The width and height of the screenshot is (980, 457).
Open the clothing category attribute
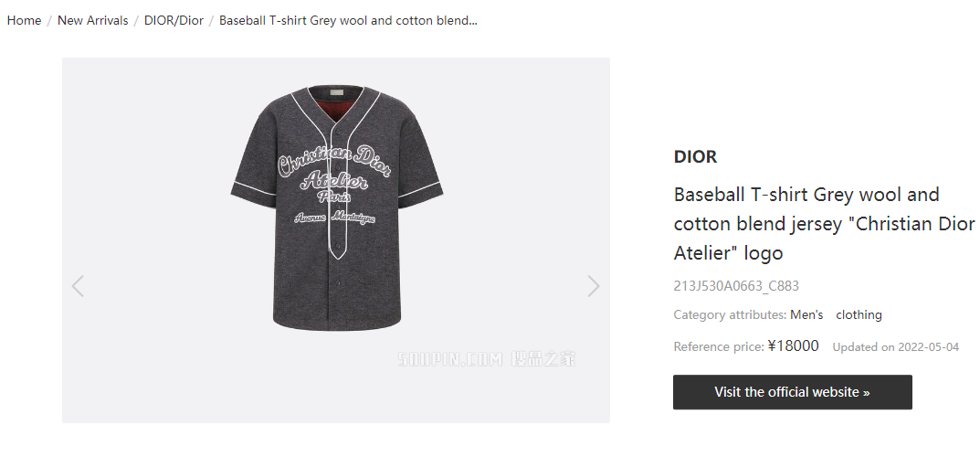pyautogui.click(x=859, y=314)
